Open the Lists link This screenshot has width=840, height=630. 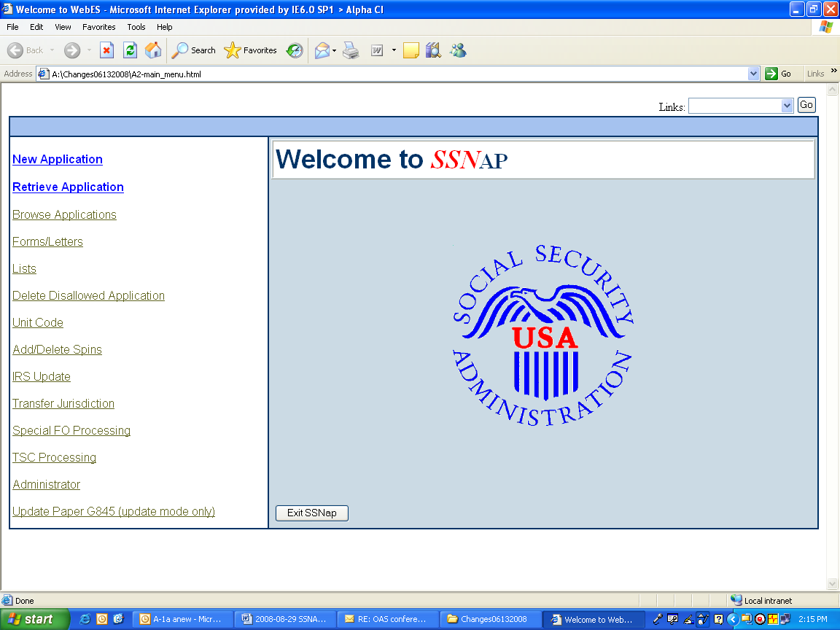point(24,268)
